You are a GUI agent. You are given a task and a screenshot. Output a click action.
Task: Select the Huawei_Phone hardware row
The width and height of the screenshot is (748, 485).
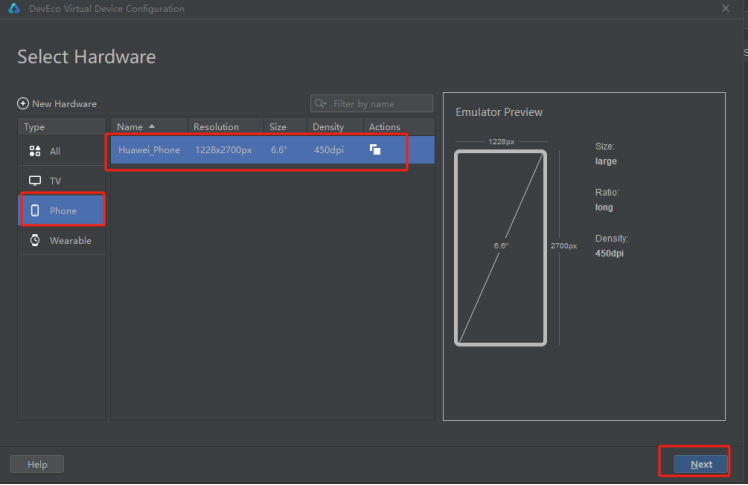[x=272, y=150]
